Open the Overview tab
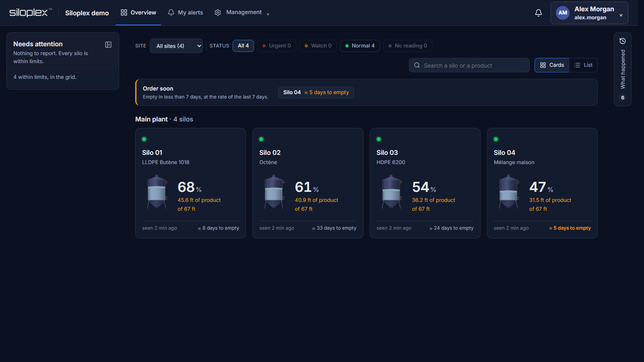 tap(138, 12)
